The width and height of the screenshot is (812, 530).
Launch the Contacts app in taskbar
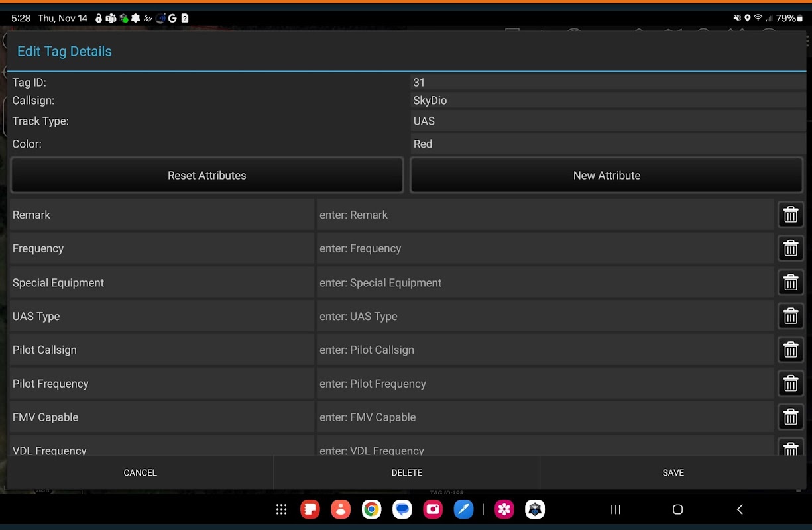341,509
